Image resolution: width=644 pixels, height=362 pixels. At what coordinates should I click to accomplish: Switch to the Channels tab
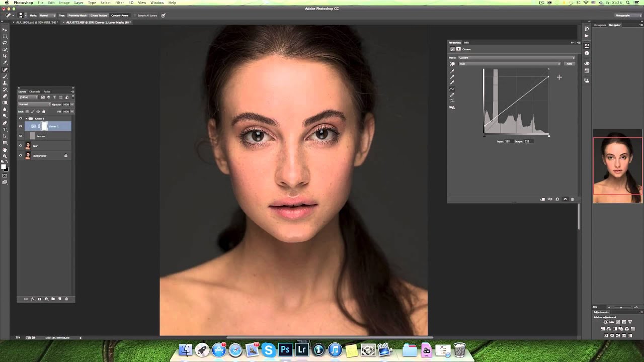click(34, 92)
